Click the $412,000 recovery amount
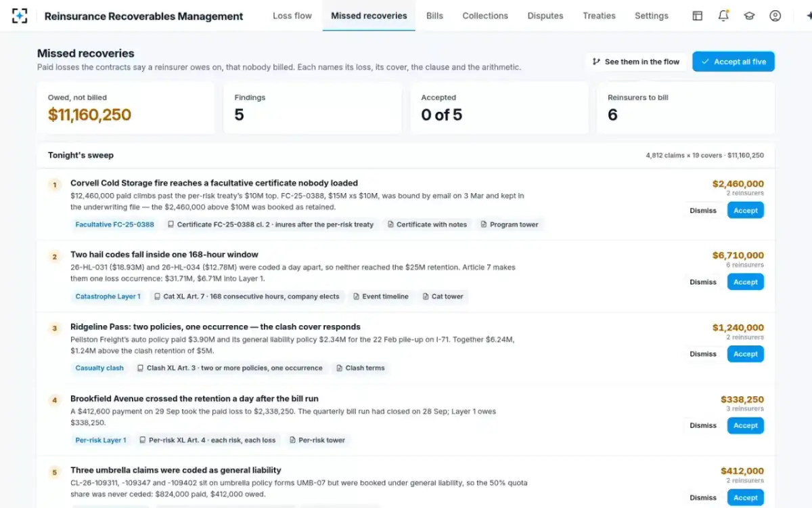The height and width of the screenshot is (508, 812). [x=742, y=471]
